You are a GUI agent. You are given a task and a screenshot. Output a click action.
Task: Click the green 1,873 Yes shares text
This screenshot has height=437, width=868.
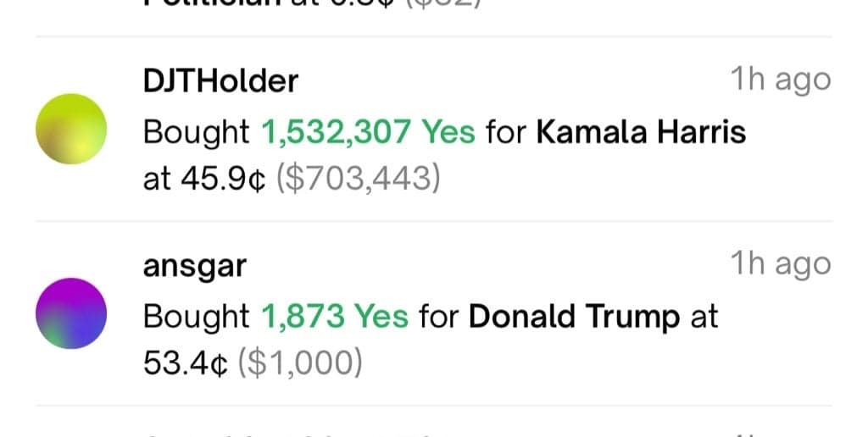[335, 317]
